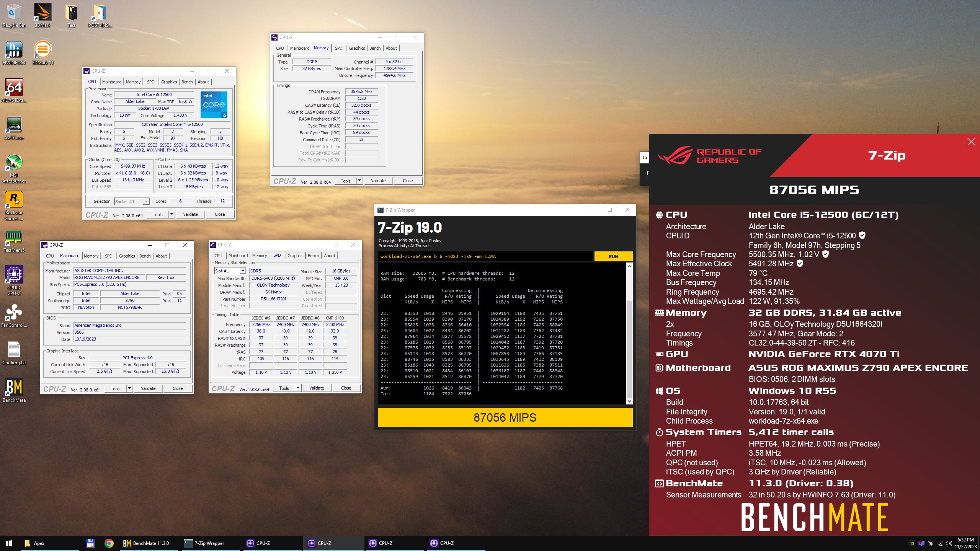Click Close button in CPU-Z Mainboard window

[x=178, y=388]
